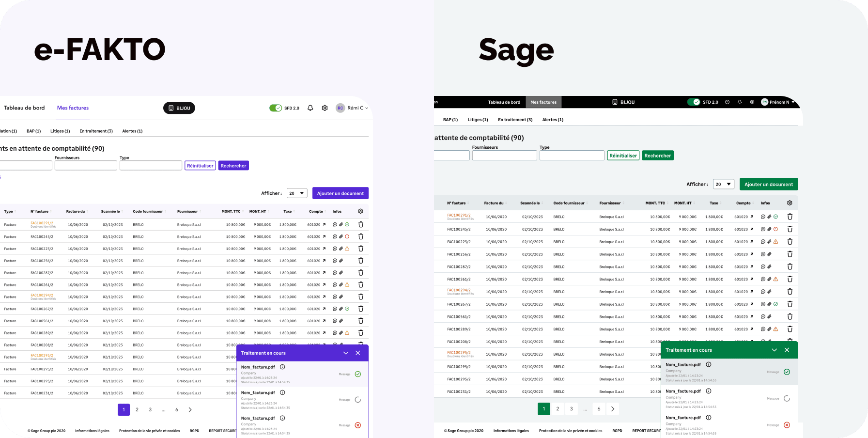The height and width of the screenshot is (438, 868).
Task: Open orange FAC100295/2 invoice number in Sage
Action: click(459, 353)
